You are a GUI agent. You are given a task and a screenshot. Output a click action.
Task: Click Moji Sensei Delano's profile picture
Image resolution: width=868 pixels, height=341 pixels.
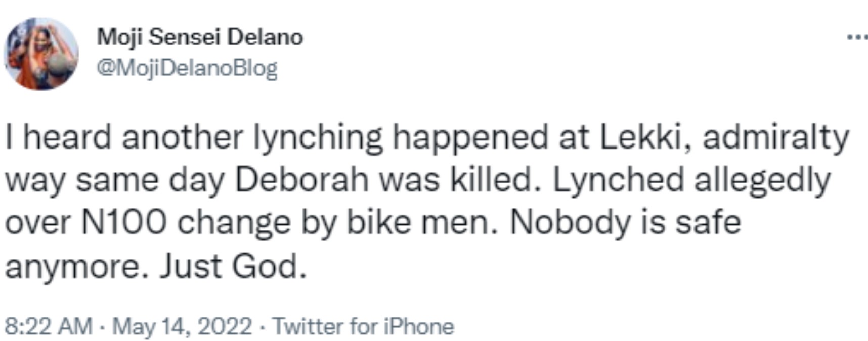[41, 54]
